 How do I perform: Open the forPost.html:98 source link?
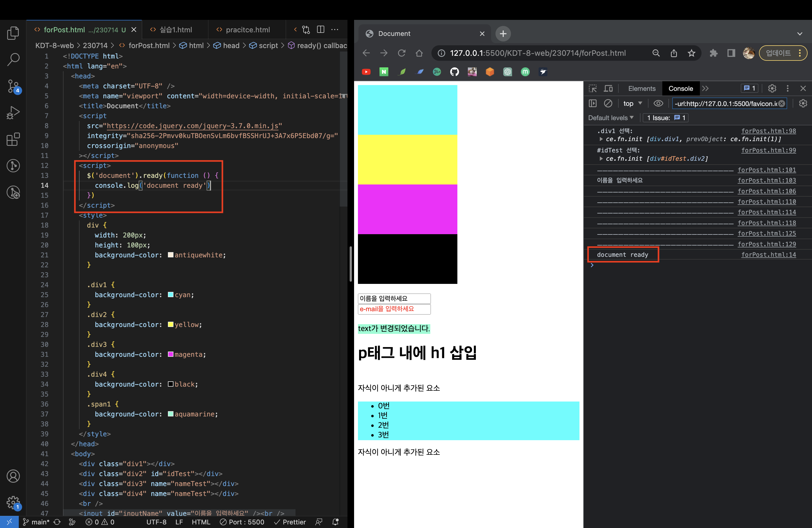coord(768,131)
